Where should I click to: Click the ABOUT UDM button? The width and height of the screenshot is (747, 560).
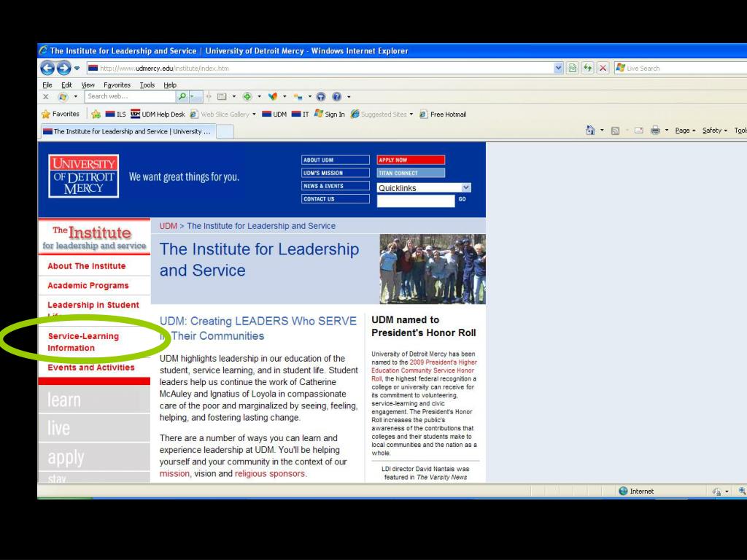tap(336, 160)
